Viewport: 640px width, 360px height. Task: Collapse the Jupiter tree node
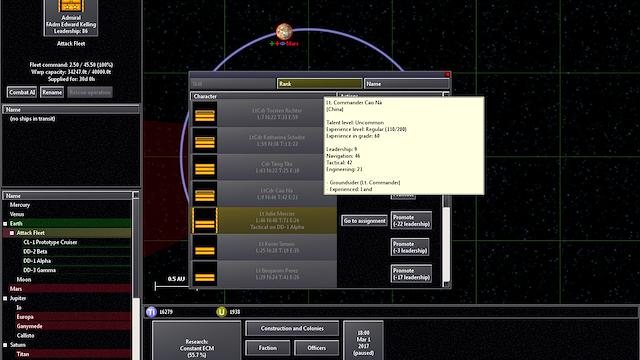(x=5, y=298)
